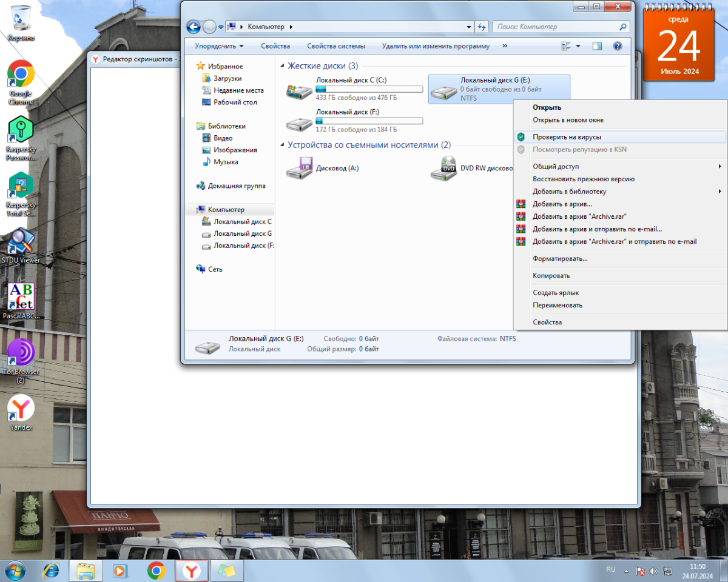Show the preview pane icon
This screenshot has width=728, height=582.
[x=597, y=46]
